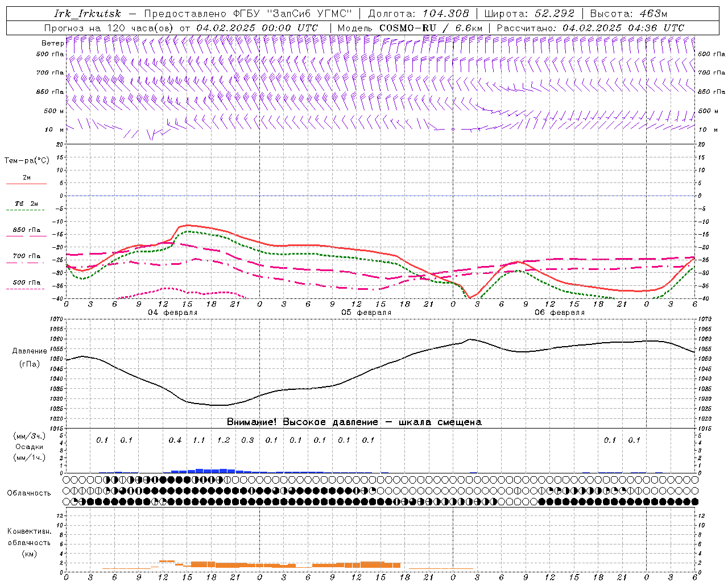The height and width of the screenshot is (582, 728).
Task: Click the Irk_Irkutsk station title
Action: (87, 14)
